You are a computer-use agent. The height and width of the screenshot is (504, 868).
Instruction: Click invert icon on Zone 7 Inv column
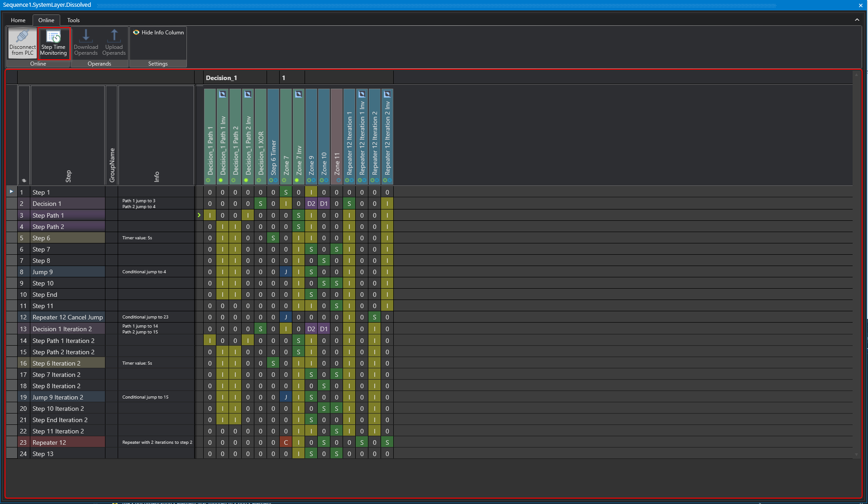coord(299,94)
